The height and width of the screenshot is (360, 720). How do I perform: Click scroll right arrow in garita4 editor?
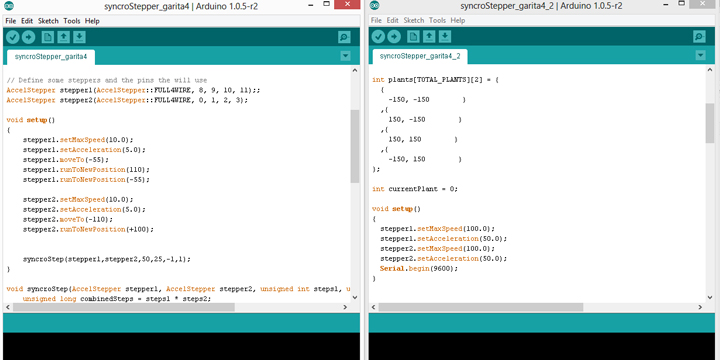click(x=346, y=307)
